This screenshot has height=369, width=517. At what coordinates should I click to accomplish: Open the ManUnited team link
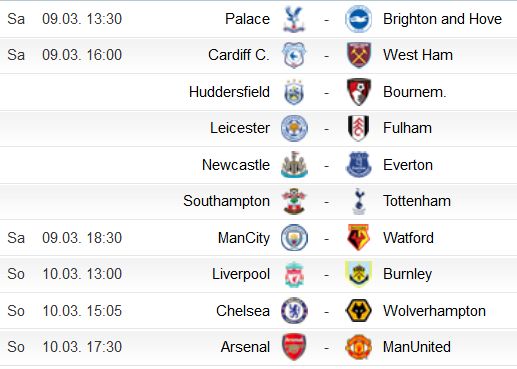(417, 347)
